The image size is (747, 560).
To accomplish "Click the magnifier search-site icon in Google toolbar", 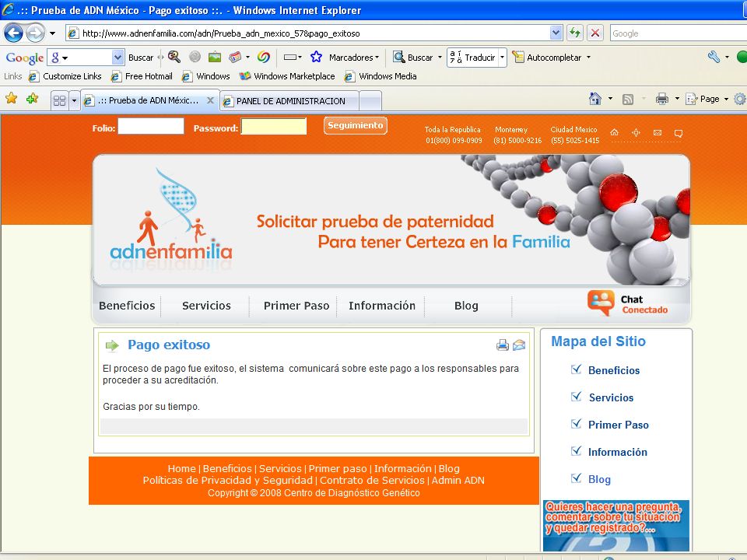I will point(174,57).
